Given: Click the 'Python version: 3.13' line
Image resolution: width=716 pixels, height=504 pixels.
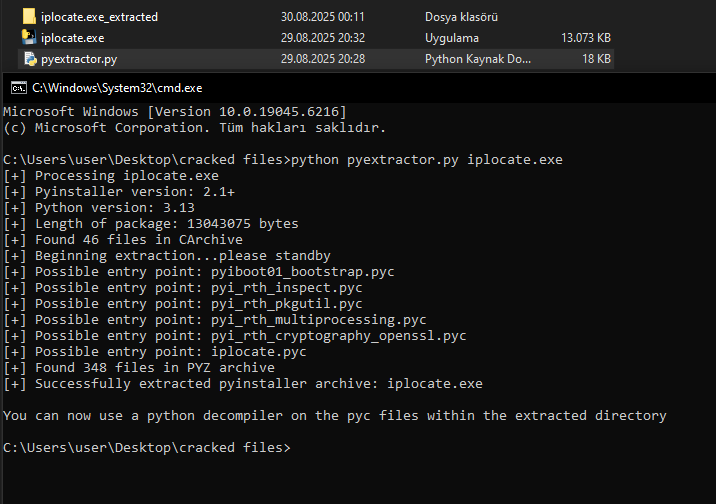Looking at the screenshot, I should coord(99,208).
